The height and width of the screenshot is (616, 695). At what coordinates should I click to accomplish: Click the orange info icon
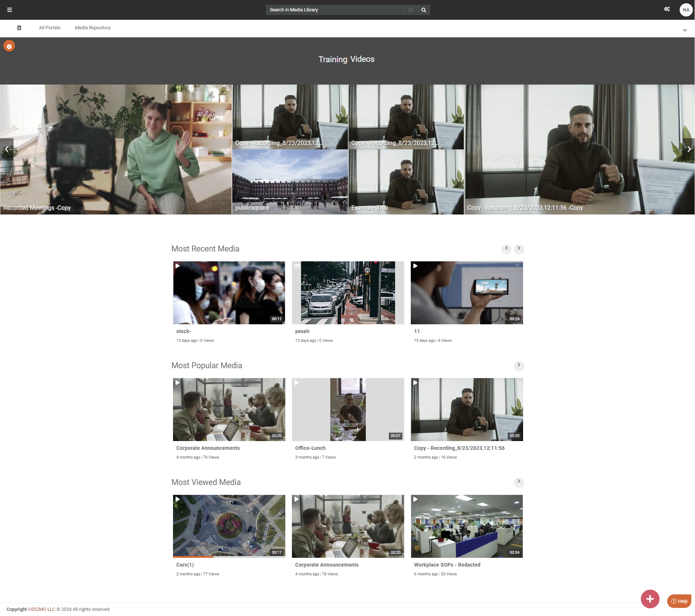pos(9,46)
